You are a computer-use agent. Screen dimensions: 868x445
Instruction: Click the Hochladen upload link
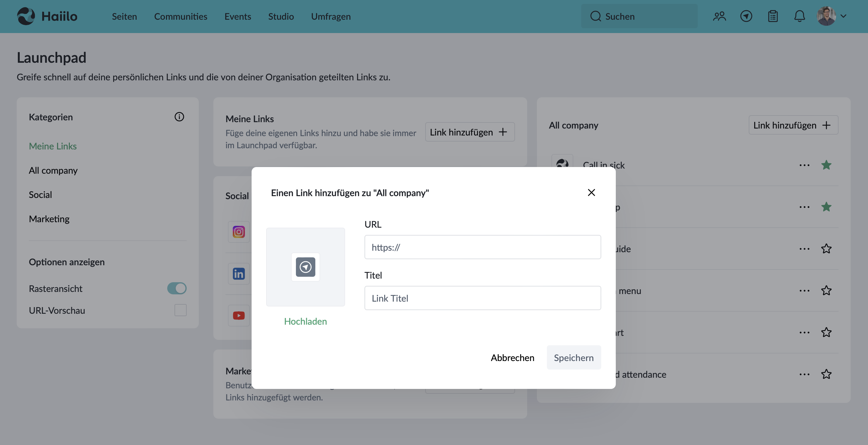tap(305, 321)
